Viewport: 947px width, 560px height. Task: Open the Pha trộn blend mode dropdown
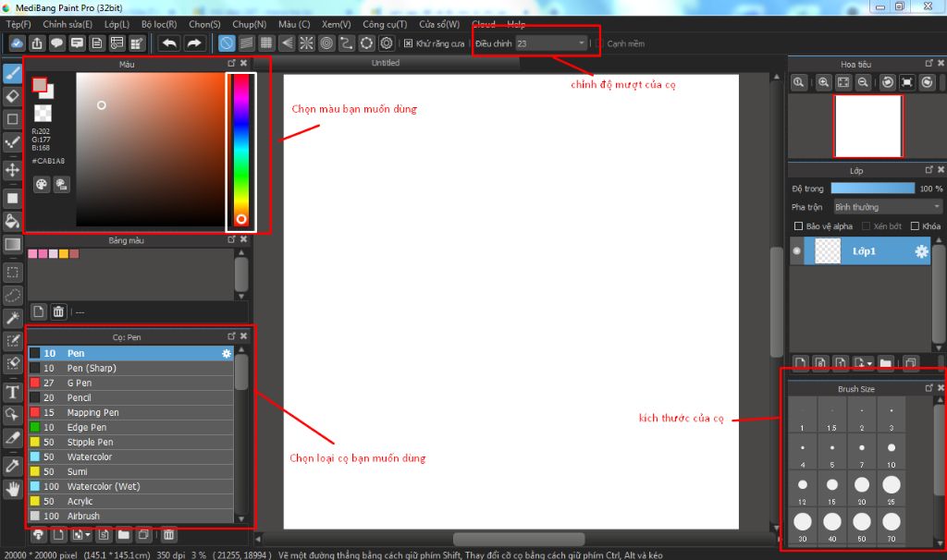[x=888, y=207]
